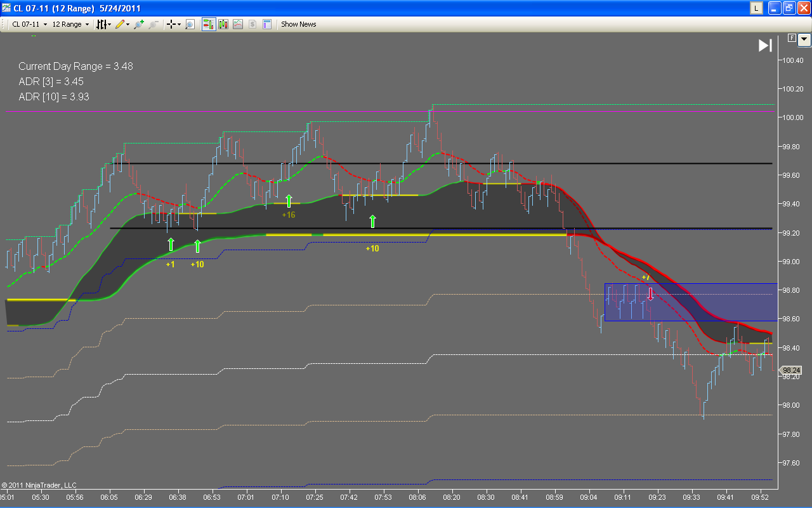Click the "Current Day Range = 3.48" text
Screen dimensions: 812x508
coord(75,66)
